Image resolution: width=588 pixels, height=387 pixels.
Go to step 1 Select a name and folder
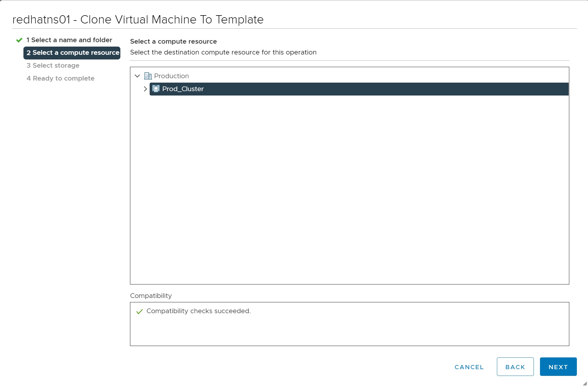pyautogui.click(x=69, y=40)
